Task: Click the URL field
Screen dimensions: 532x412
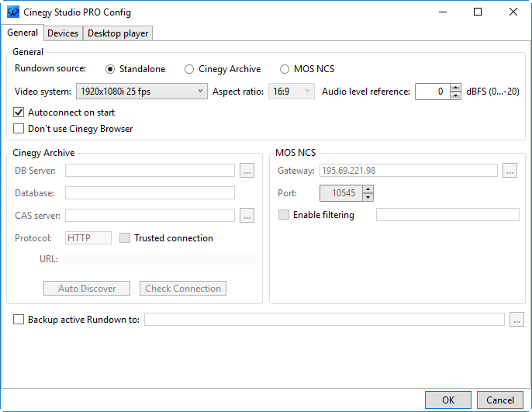Action: coord(160,258)
